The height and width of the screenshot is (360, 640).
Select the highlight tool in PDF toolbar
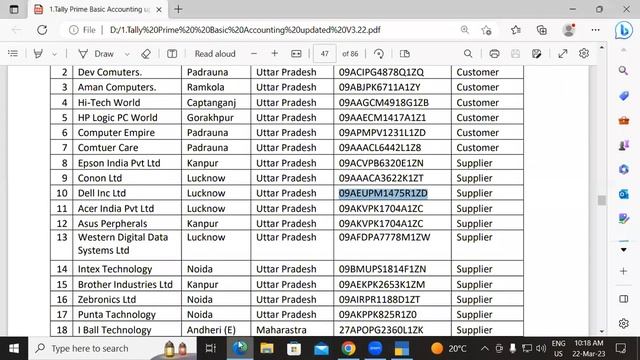38,53
